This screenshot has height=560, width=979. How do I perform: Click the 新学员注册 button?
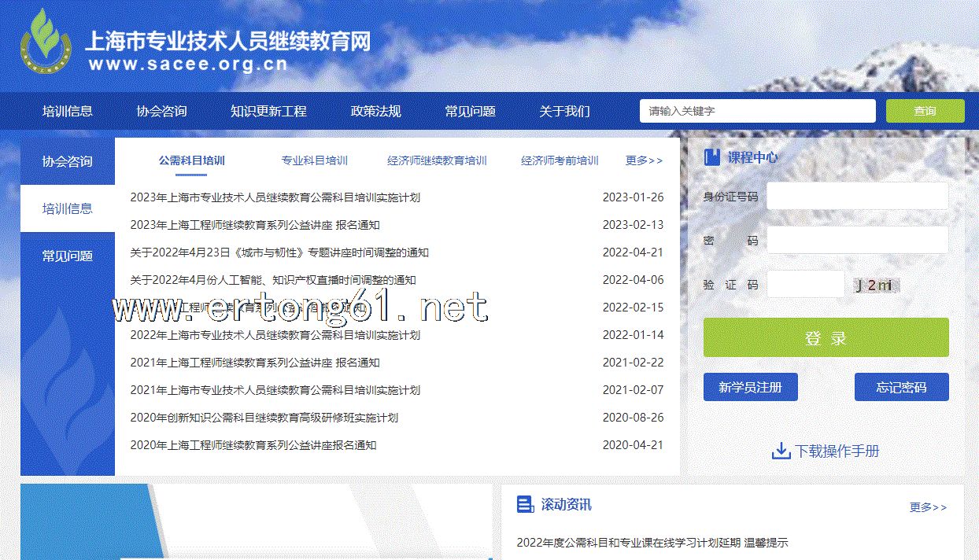tap(750, 387)
